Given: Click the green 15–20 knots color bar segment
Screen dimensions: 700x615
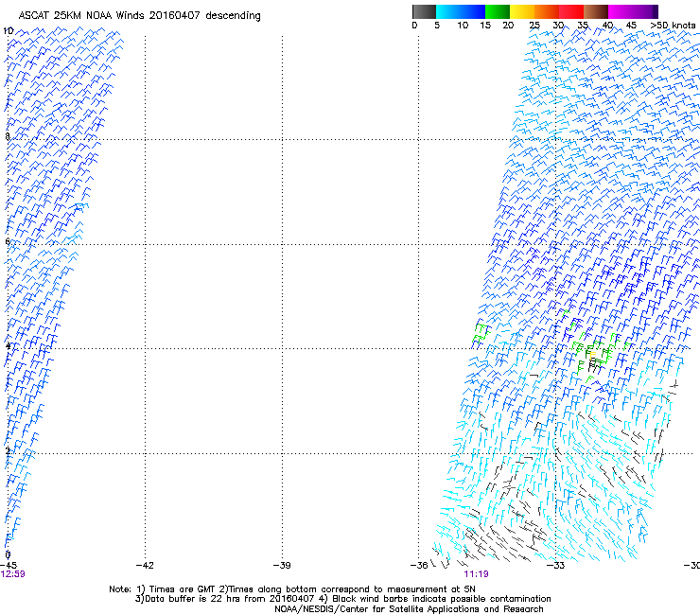Looking at the screenshot, I should pos(498,11).
